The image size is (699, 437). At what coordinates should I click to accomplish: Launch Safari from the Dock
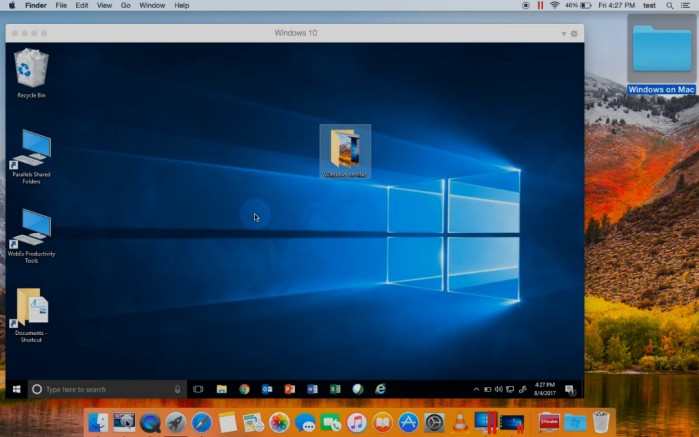pyautogui.click(x=201, y=422)
